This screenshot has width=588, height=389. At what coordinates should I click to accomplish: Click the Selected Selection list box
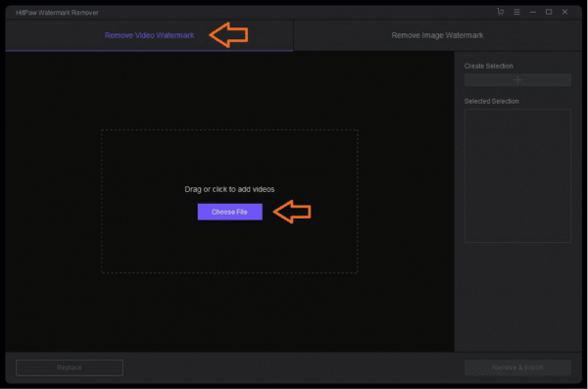point(517,175)
